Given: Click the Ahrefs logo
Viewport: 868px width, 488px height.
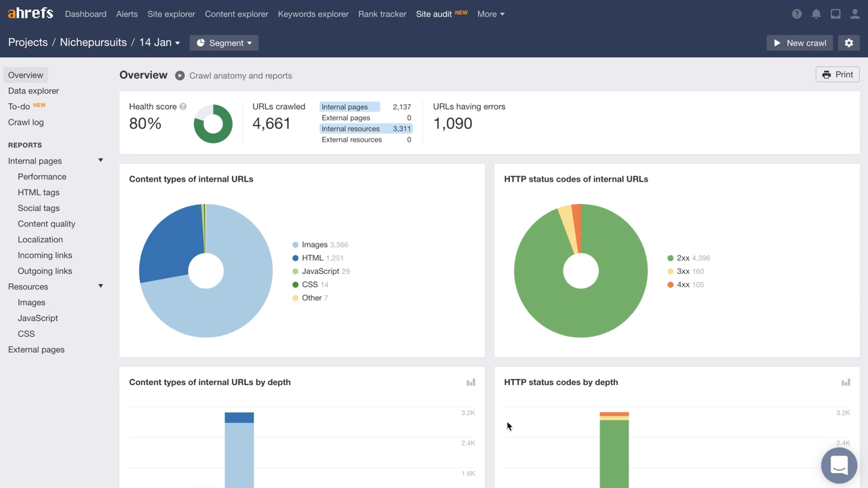Looking at the screenshot, I should [x=31, y=14].
